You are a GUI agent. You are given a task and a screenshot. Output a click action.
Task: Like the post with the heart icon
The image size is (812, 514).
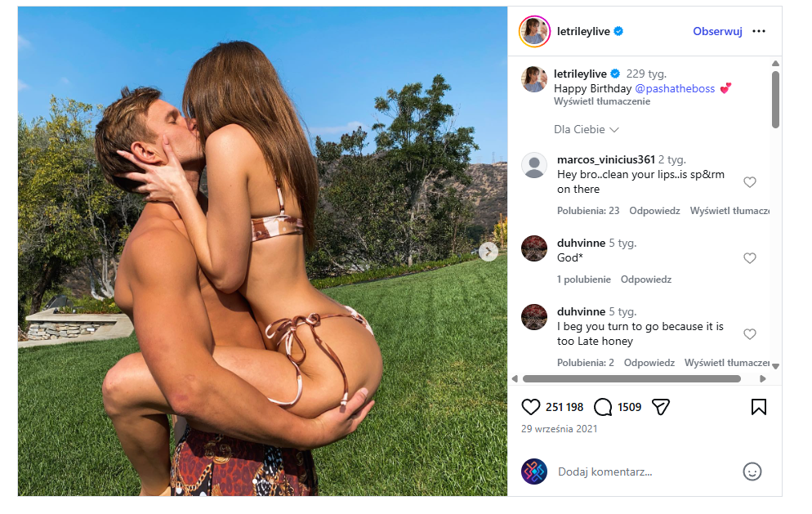point(531,407)
